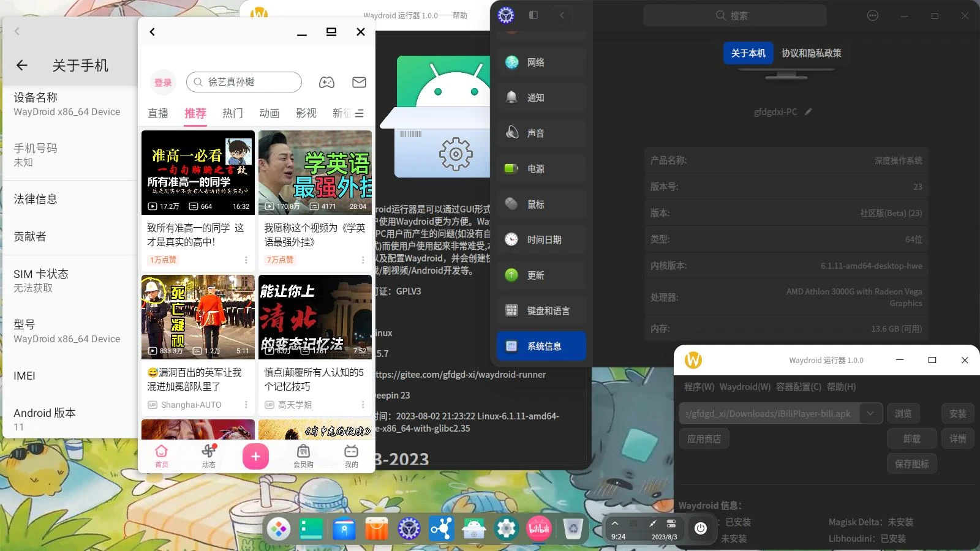Launch bilibili from the dock
The width and height of the screenshot is (980, 551).
click(x=538, y=528)
